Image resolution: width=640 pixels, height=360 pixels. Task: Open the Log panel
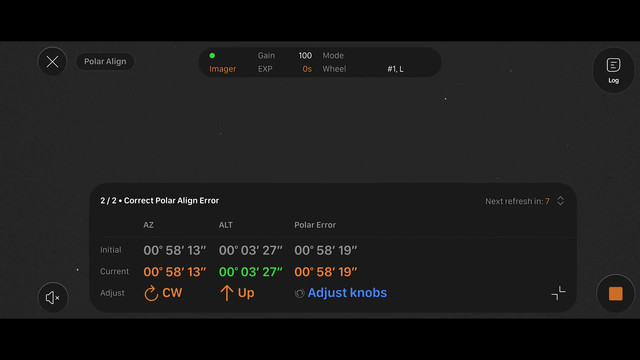tap(613, 70)
